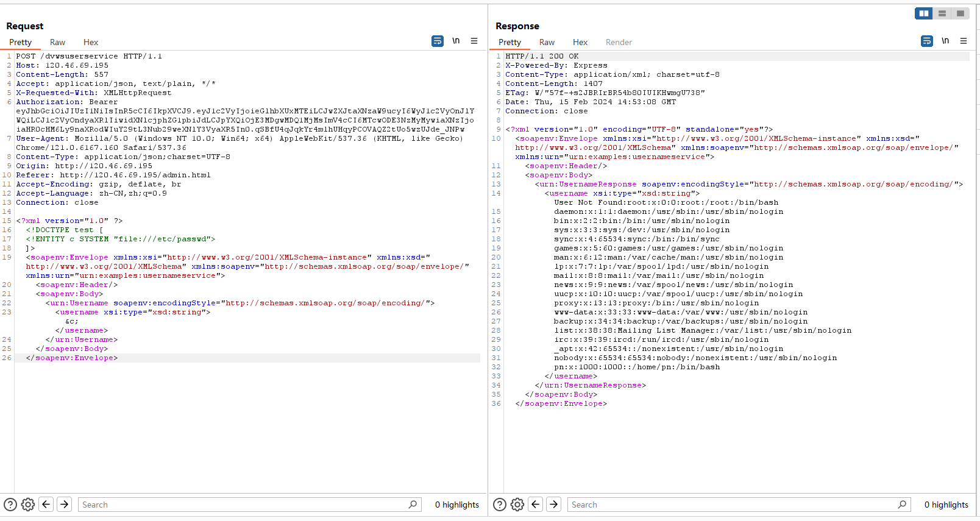Click the 'Host: 120.46.69.195' header line
The image size is (980, 521).
(62, 65)
